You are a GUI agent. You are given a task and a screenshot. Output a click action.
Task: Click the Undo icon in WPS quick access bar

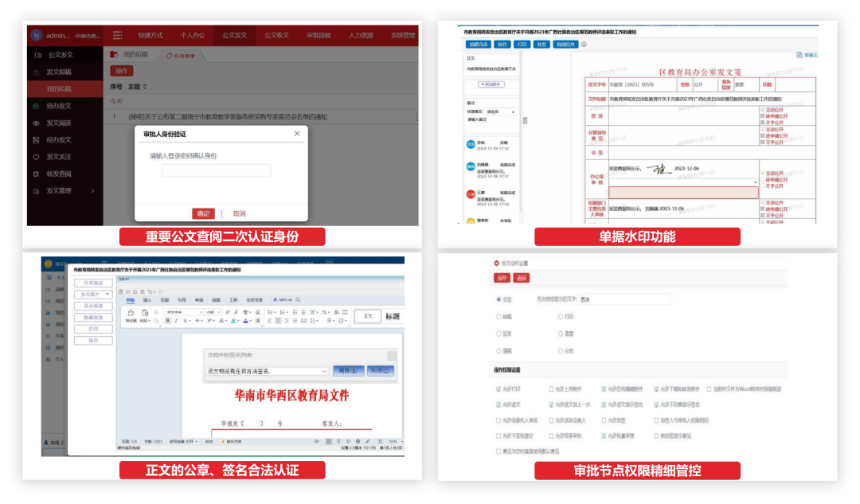(x=152, y=291)
